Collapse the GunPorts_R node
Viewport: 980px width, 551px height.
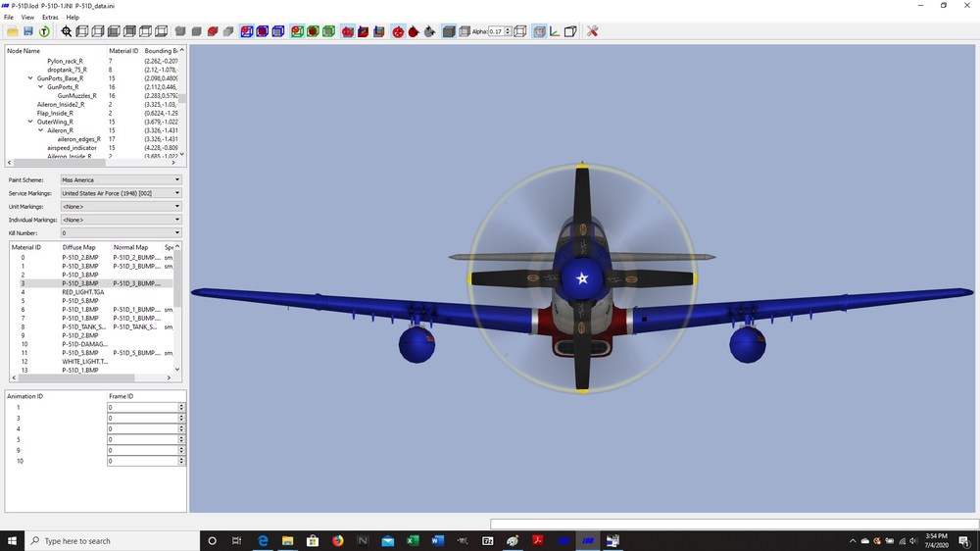tap(40, 87)
